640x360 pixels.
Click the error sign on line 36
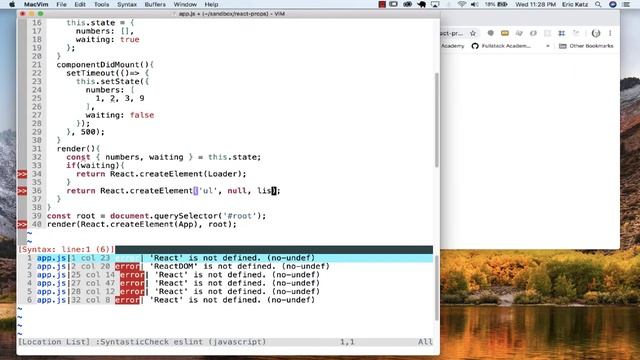coord(22,191)
